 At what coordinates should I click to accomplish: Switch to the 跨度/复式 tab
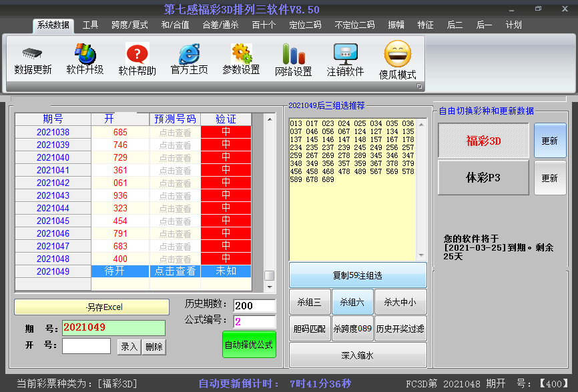[x=129, y=25]
